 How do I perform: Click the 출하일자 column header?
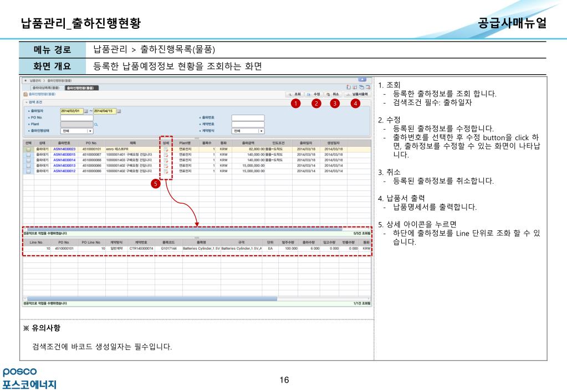click(x=307, y=143)
